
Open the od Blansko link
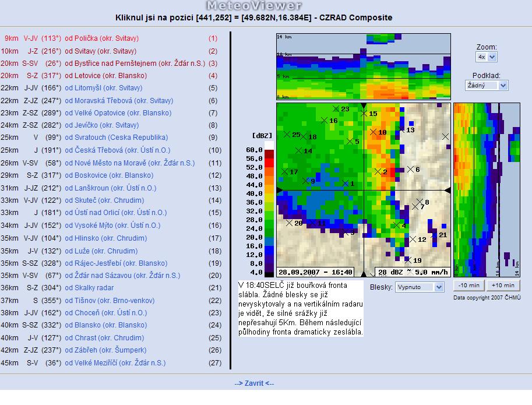106,325
